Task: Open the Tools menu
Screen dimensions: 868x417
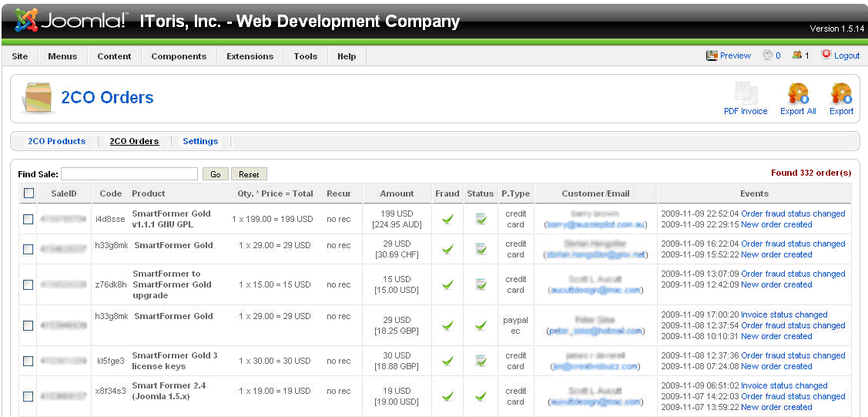Action: pos(306,56)
